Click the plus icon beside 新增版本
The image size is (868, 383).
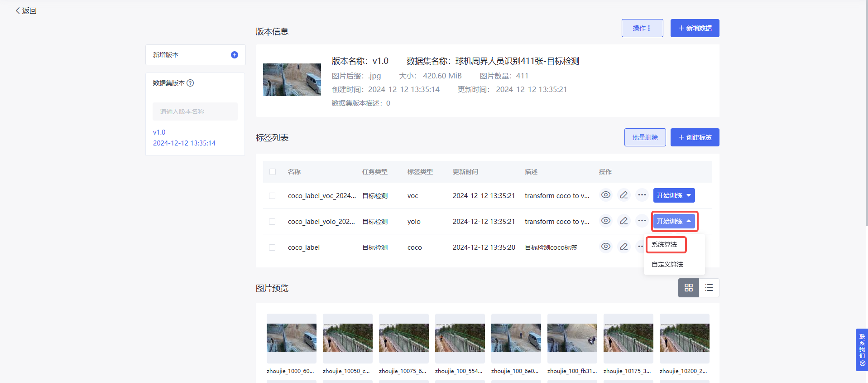pyautogui.click(x=234, y=55)
